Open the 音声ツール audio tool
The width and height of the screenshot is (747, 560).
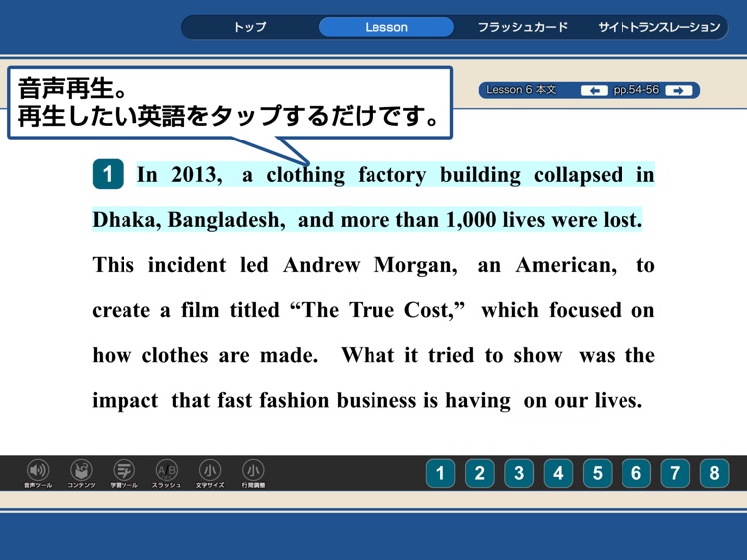coord(38,473)
